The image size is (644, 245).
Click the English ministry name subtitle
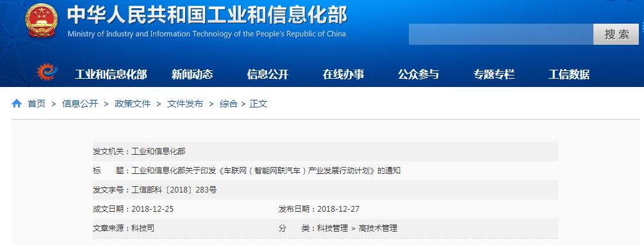[206, 34]
